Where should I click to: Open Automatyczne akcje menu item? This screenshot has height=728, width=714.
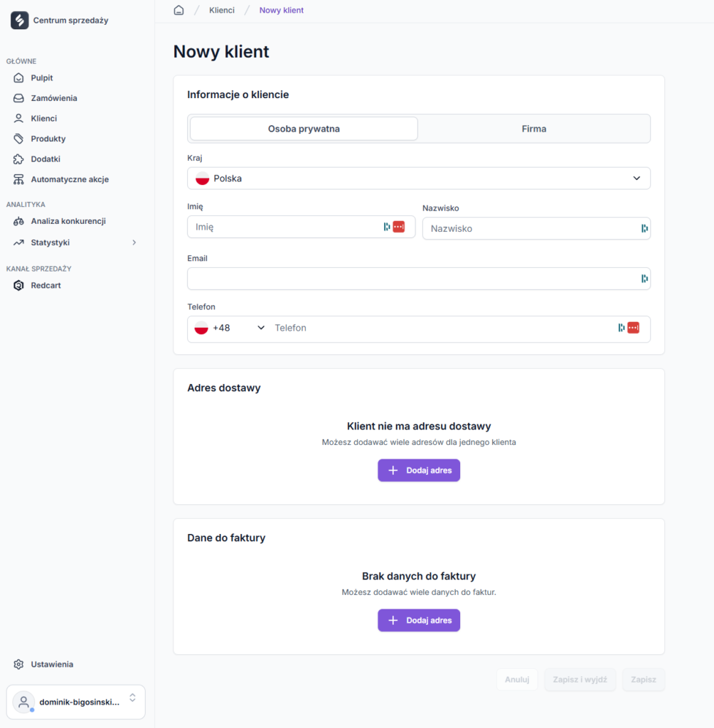click(x=70, y=179)
